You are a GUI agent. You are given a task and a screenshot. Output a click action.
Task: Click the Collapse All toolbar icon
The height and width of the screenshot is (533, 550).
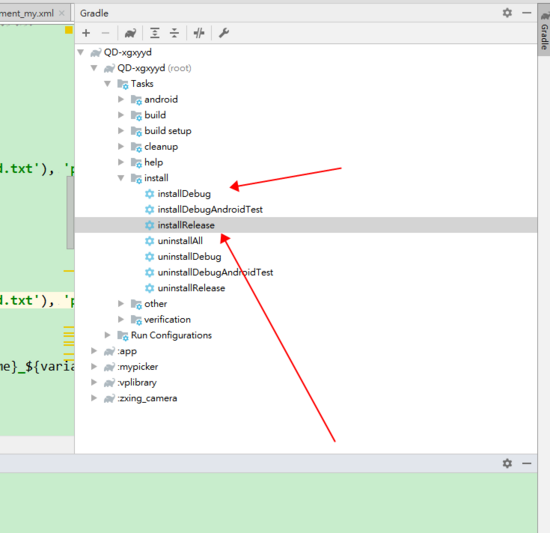point(174,33)
